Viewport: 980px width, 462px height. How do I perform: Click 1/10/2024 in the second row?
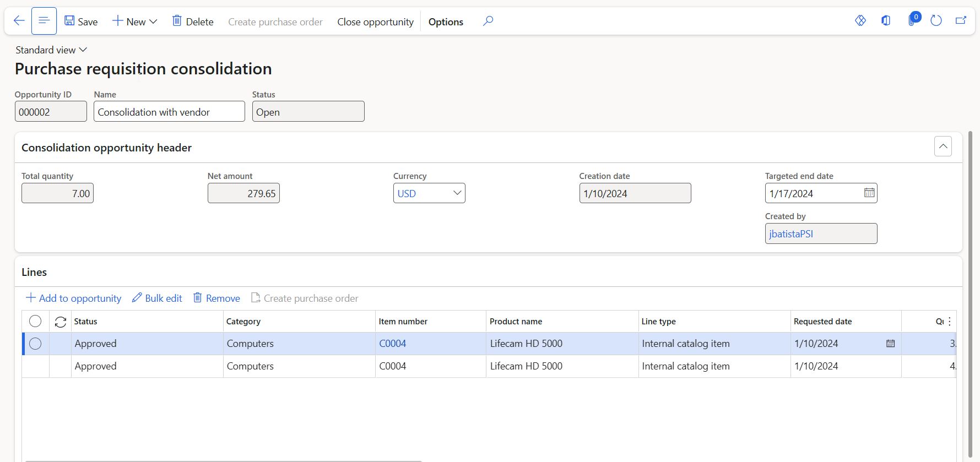[x=816, y=366]
